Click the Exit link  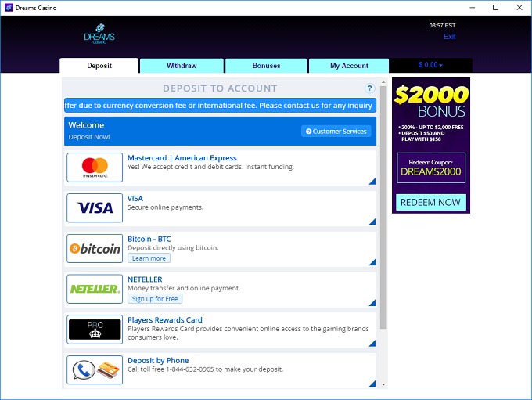pyautogui.click(x=450, y=37)
